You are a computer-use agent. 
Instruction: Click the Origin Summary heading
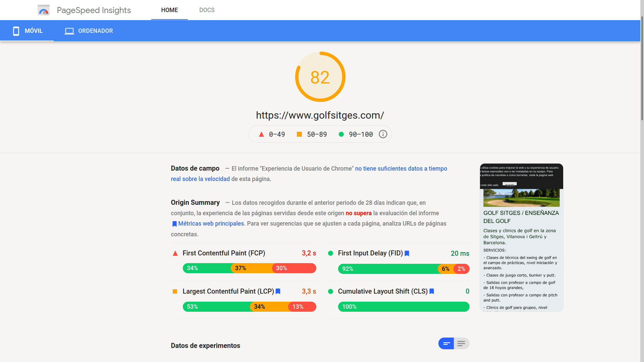[x=195, y=202]
